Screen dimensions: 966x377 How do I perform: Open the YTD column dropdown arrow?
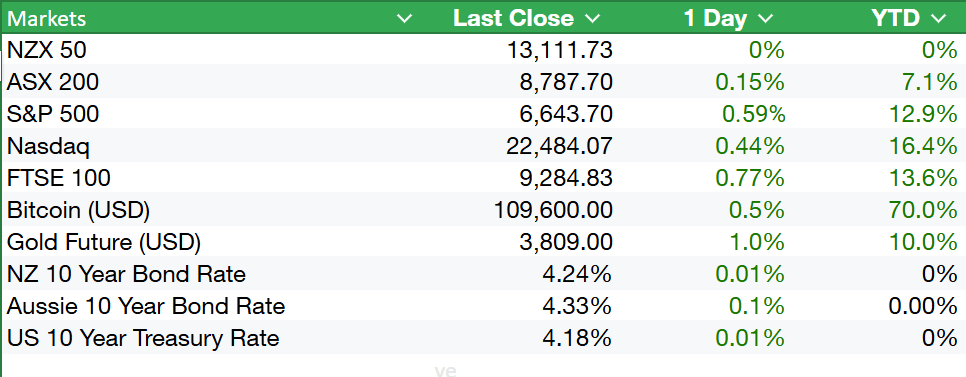(938, 18)
